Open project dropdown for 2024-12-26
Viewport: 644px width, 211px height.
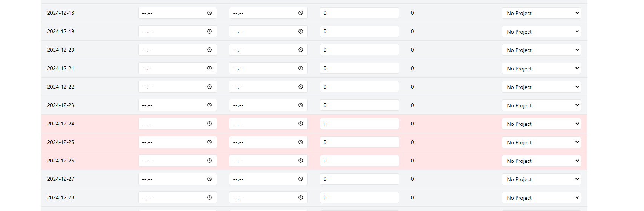point(541,161)
